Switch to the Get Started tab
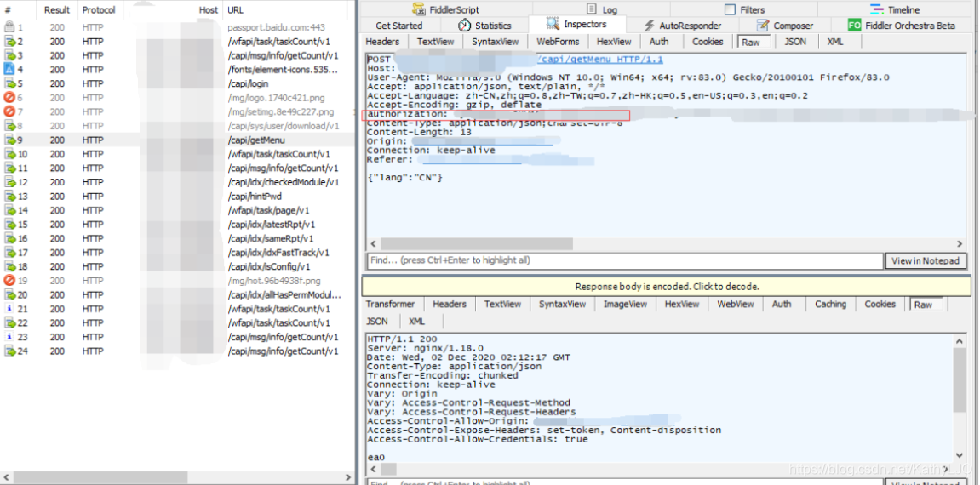 [x=398, y=26]
